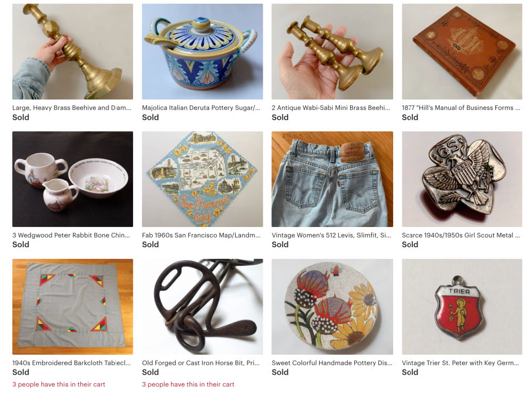Click the 'Scarce 1940s/1950s Girl Scout Metal' title
532x395 pixels.
point(461,236)
